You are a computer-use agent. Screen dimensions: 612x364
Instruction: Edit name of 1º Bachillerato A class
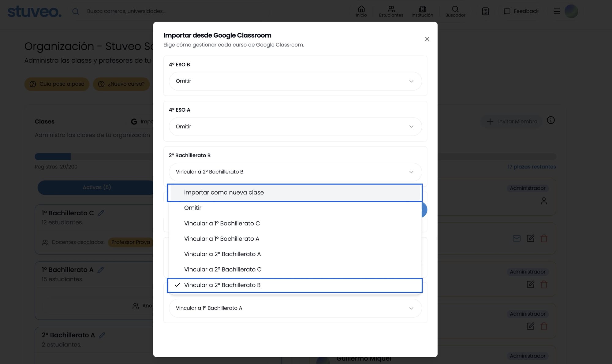(x=100, y=270)
